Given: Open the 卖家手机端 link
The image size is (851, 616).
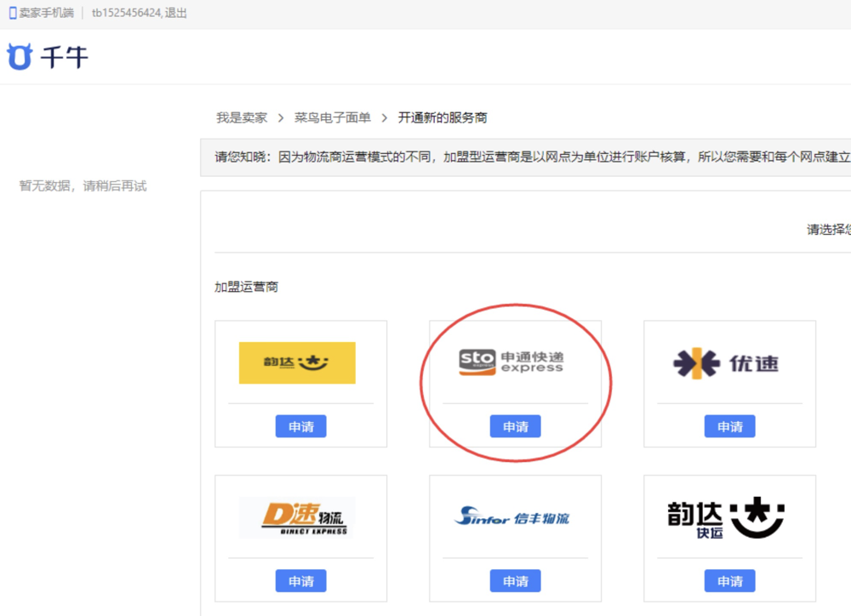Looking at the screenshot, I should coord(46,13).
